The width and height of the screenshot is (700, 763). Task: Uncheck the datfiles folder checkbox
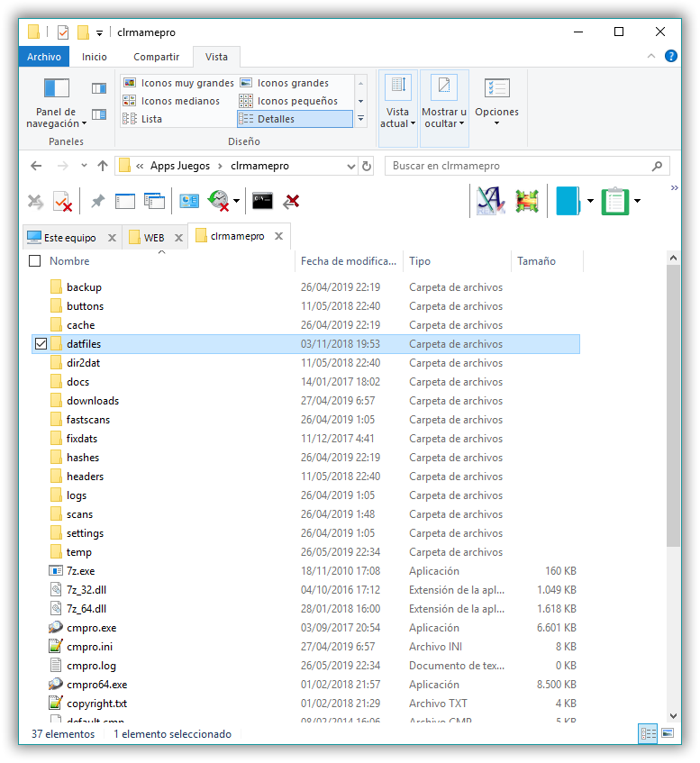click(41, 344)
